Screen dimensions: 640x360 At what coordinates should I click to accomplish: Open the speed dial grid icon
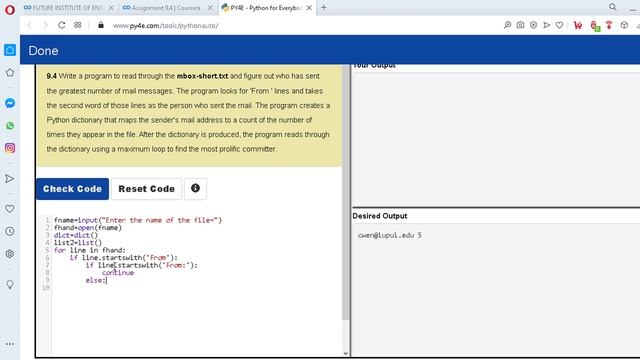(78, 25)
